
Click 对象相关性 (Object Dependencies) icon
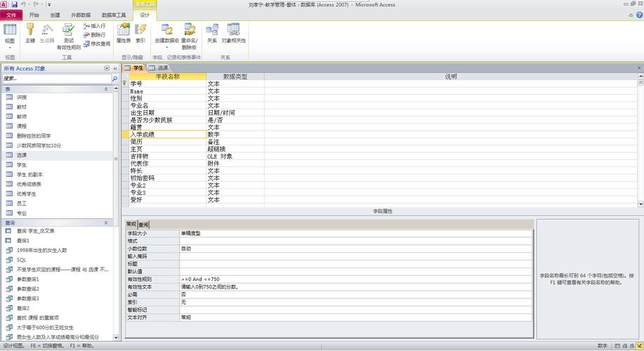coord(233,33)
